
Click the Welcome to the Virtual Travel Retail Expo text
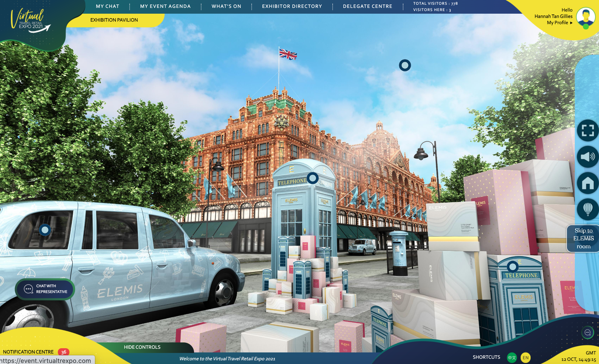(227, 359)
